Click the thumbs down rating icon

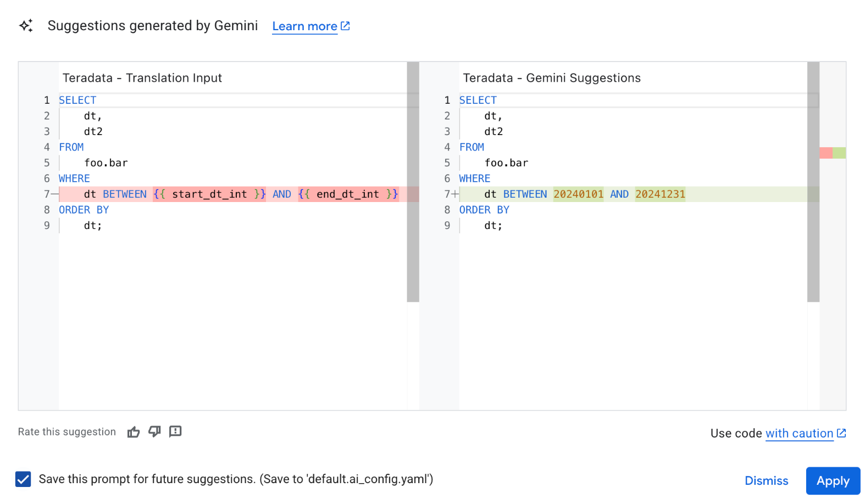pos(154,432)
